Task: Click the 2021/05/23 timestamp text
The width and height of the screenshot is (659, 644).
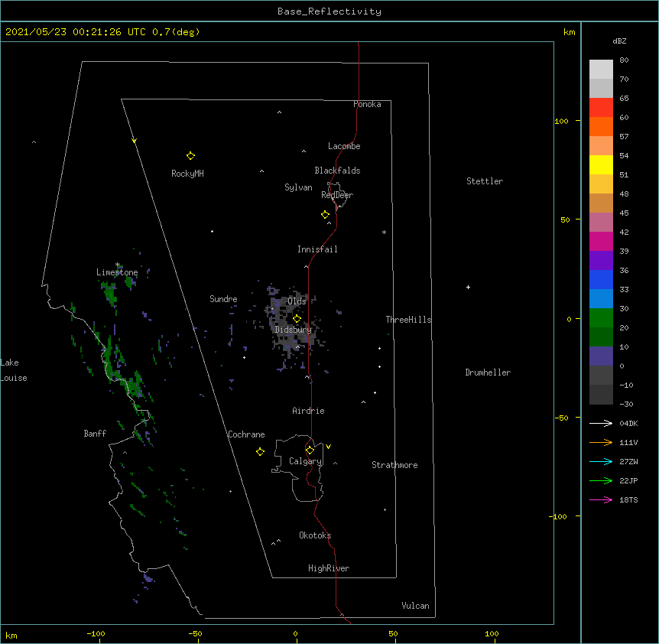Action: (x=102, y=32)
